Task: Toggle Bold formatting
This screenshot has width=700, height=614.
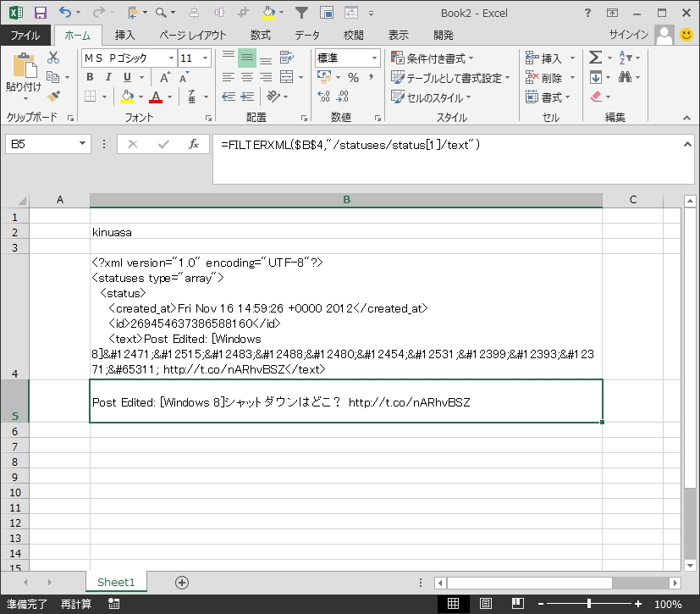Action: [90, 77]
